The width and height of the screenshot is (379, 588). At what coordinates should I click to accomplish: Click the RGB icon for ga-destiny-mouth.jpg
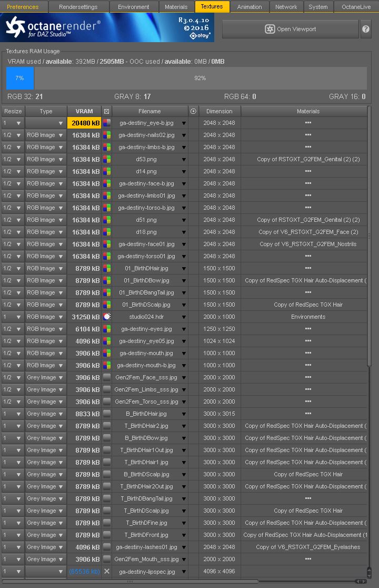(x=107, y=353)
